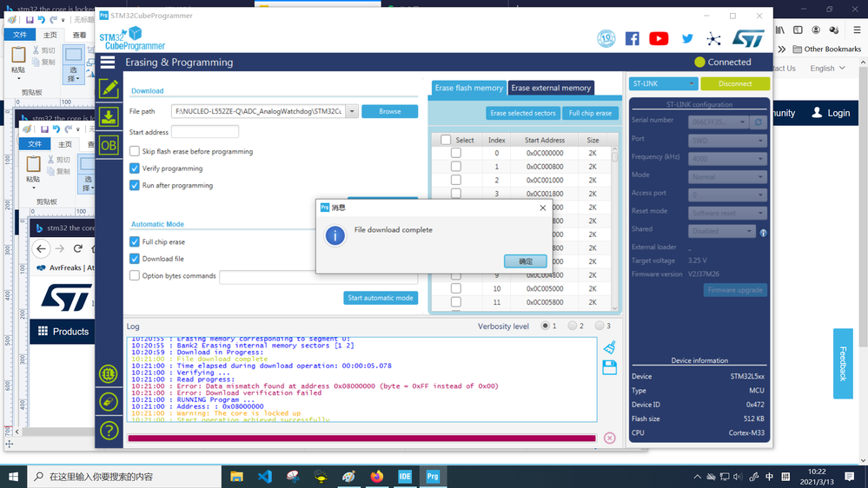The width and height of the screenshot is (868, 488).
Task: Open the Option Bytes (OB) sidebar icon
Action: click(109, 146)
